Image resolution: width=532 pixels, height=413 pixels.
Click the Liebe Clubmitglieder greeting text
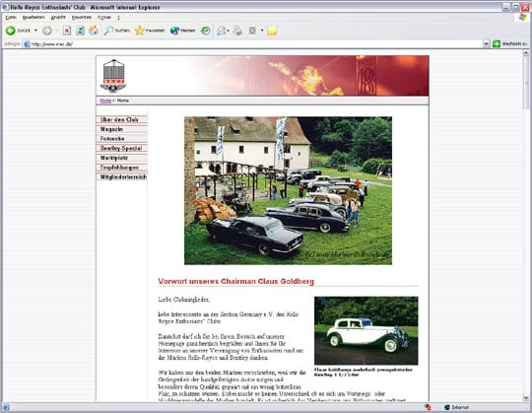[184, 300]
